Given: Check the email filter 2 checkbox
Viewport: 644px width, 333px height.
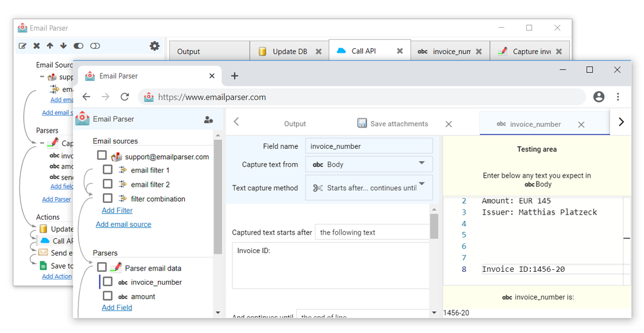Looking at the screenshot, I should point(108,184).
